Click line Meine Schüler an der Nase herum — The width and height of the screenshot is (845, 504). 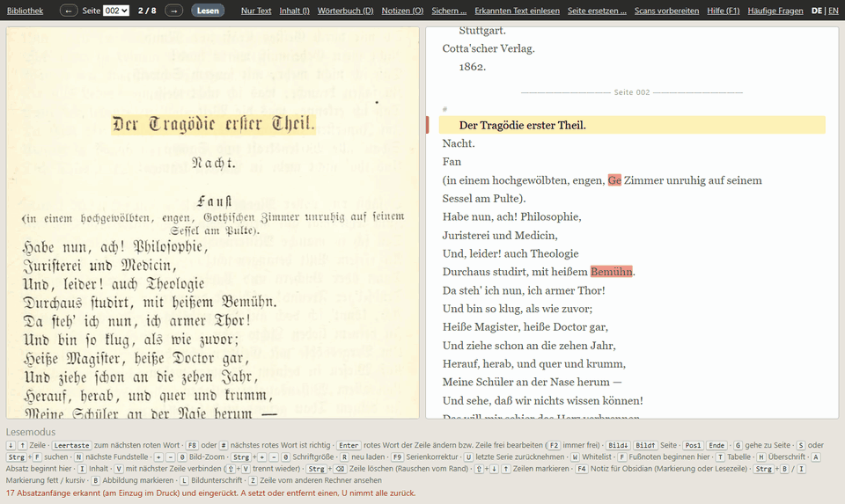[x=532, y=382]
